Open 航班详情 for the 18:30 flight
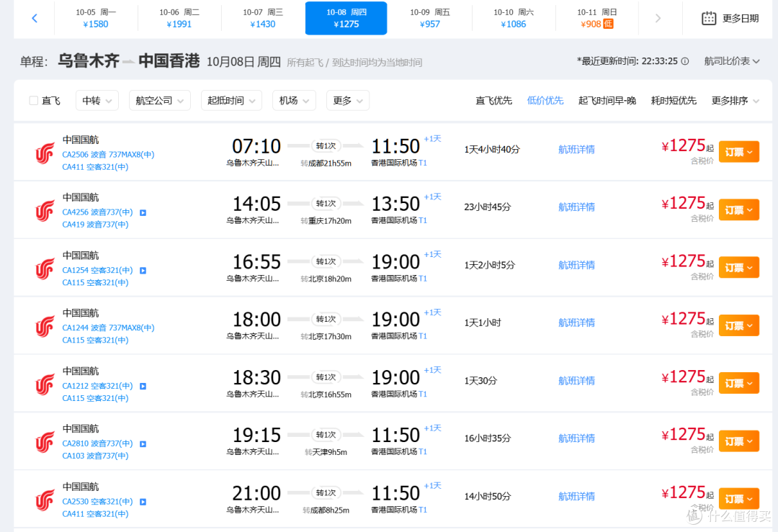Viewport: 778px width, 532px height. [576, 381]
